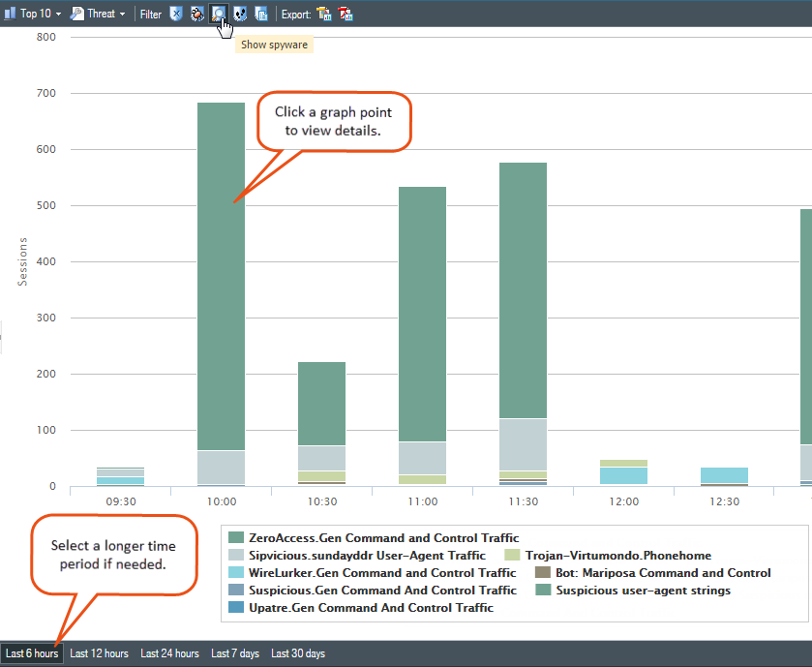
Task: Choose the Last 24 hours period
Action: coord(169,653)
